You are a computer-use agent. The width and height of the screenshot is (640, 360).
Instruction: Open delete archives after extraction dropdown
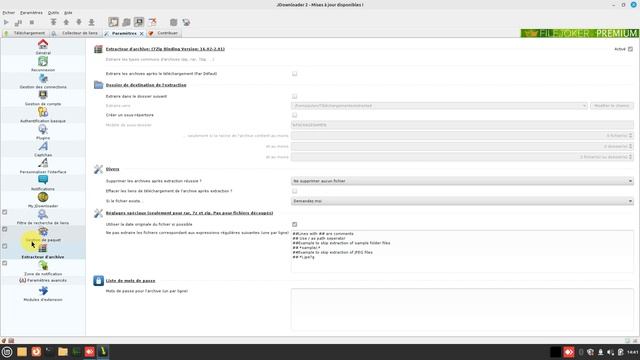462,181
